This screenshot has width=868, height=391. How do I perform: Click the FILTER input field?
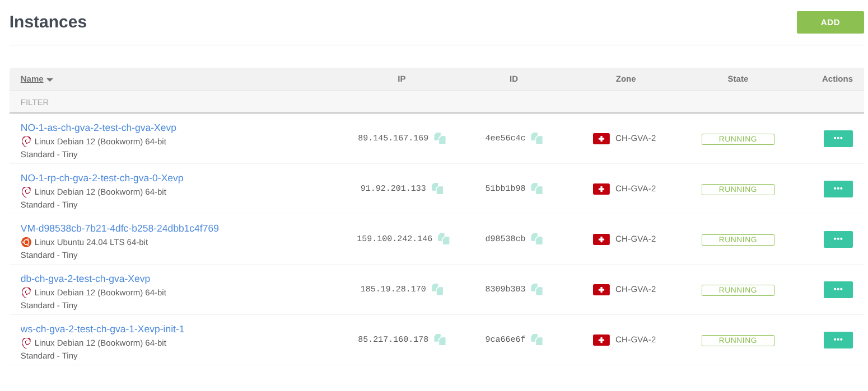[x=168, y=102]
